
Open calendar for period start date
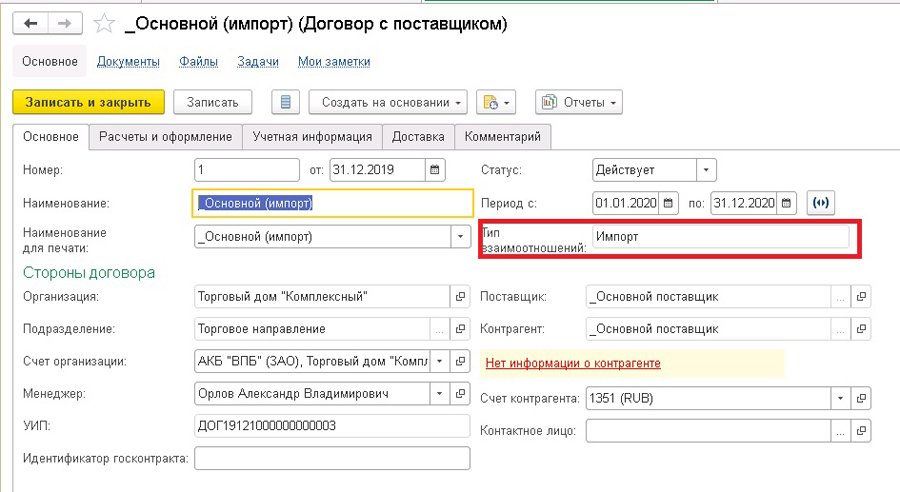[x=669, y=203]
